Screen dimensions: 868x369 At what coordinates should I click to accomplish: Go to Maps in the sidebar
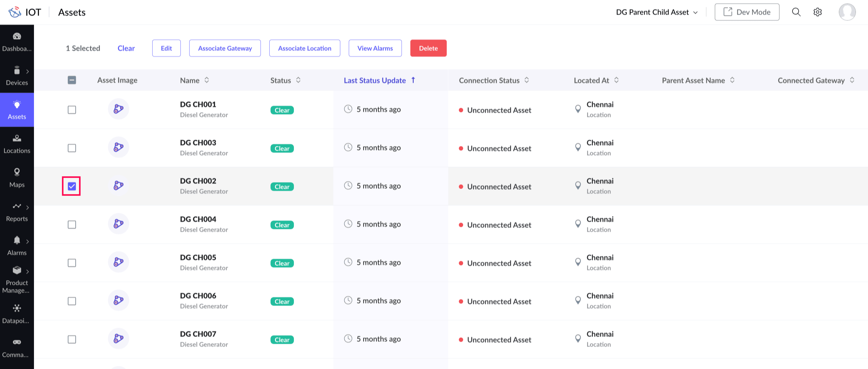[x=17, y=178]
